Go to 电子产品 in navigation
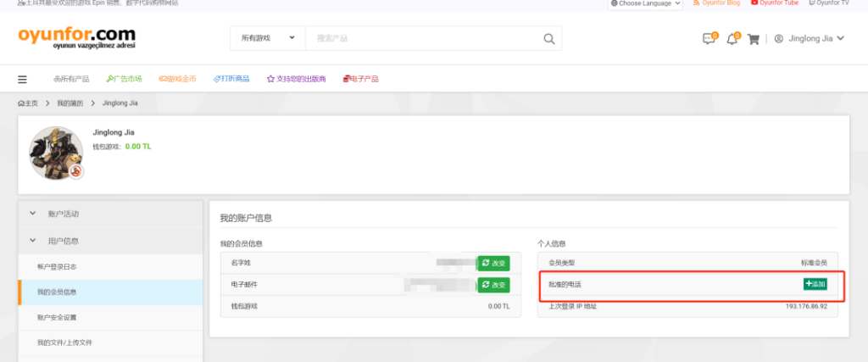The image size is (868, 362). tap(360, 79)
